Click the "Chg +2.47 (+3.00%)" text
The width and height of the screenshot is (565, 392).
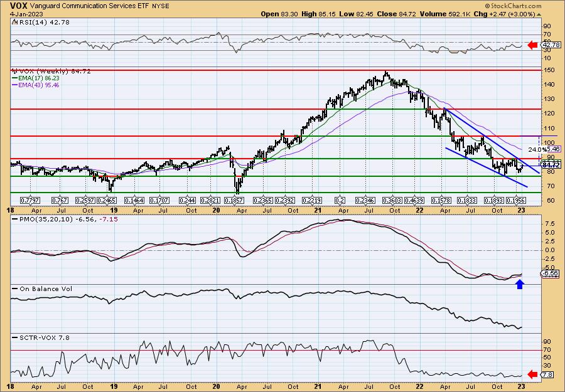point(504,14)
